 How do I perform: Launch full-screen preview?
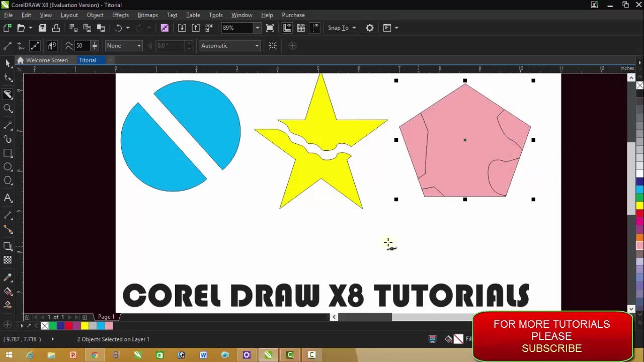[x=270, y=28]
